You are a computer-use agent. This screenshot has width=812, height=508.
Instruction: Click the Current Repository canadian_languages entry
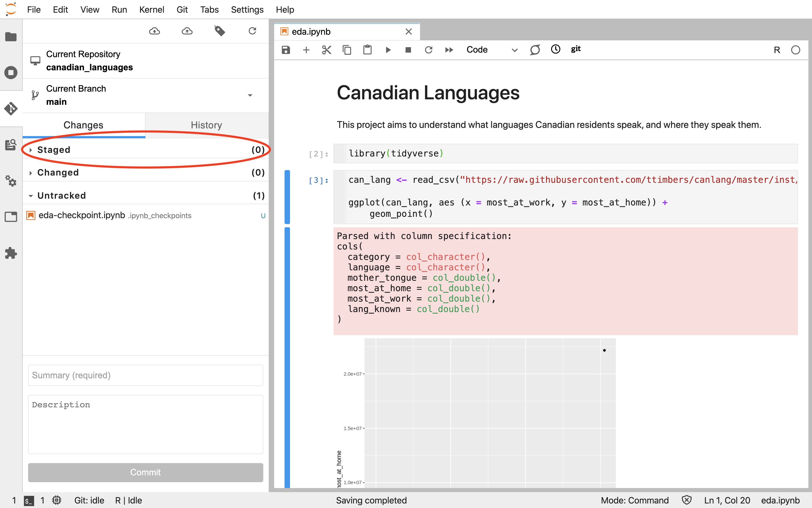(x=146, y=61)
